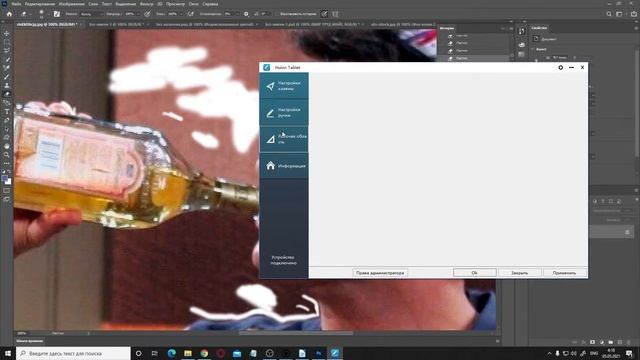The image size is (640, 360).
Task: Click the Home icon in options bar
Action: tap(9, 14)
